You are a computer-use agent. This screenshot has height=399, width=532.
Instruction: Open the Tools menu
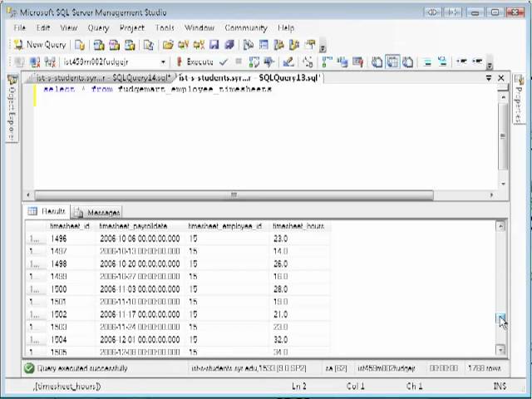tap(165, 27)
